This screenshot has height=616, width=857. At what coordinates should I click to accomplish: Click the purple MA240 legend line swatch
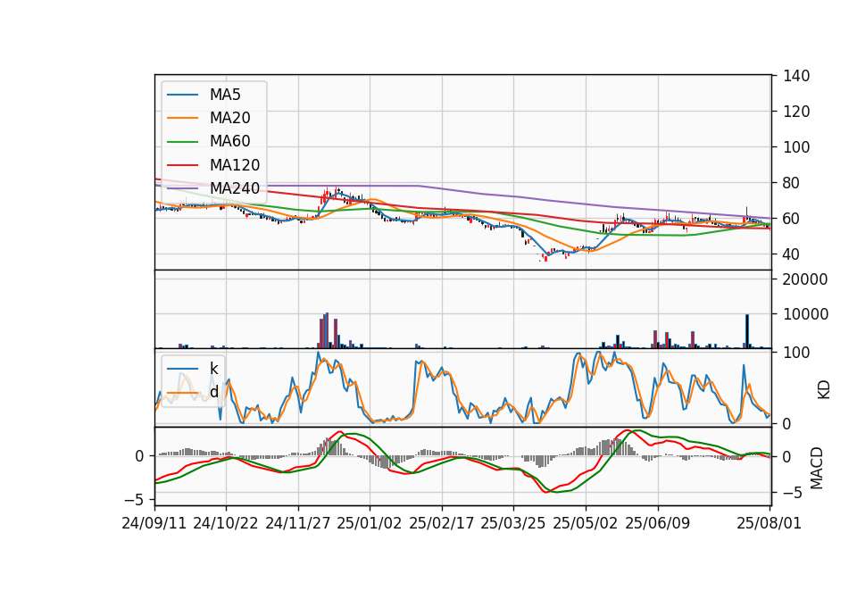(182, 188)
